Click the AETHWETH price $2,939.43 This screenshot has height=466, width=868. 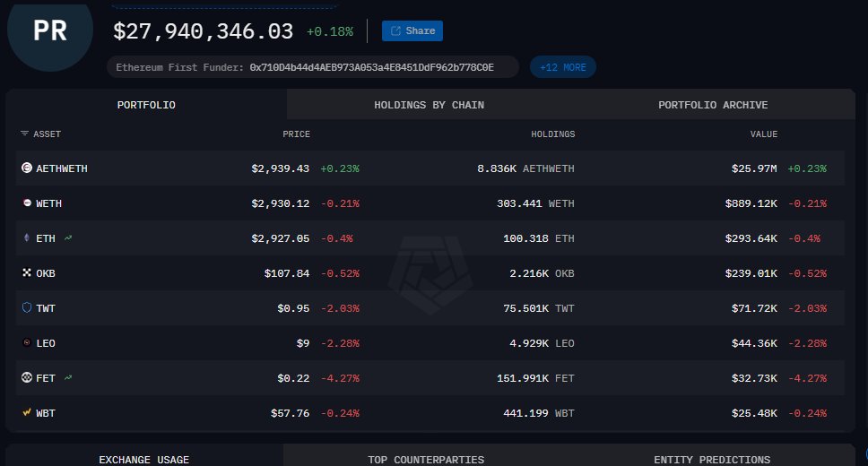(x=280, y=168)
